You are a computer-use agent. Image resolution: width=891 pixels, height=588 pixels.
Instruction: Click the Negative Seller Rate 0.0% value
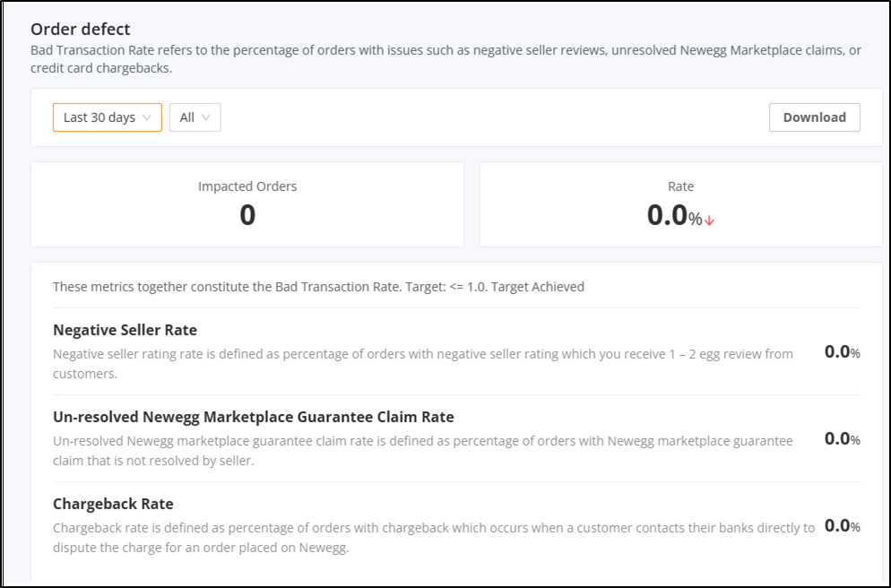842,351
